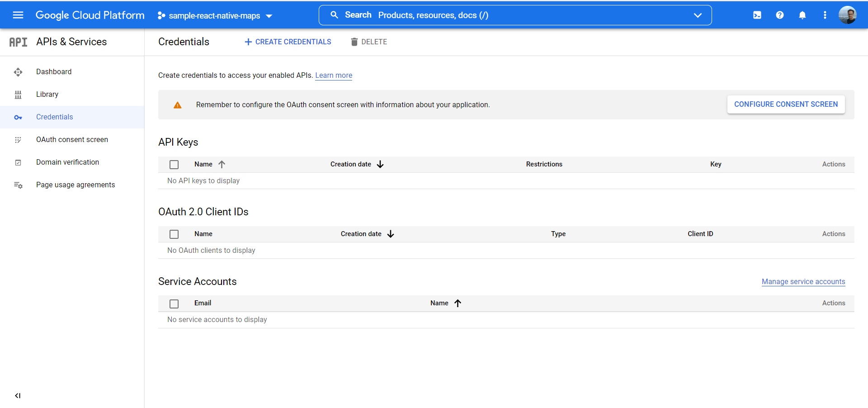Click CONFIGURE CONSENT SCREEN button
Image resolution: width=868 pixels, height=408 pixels.
786,104
